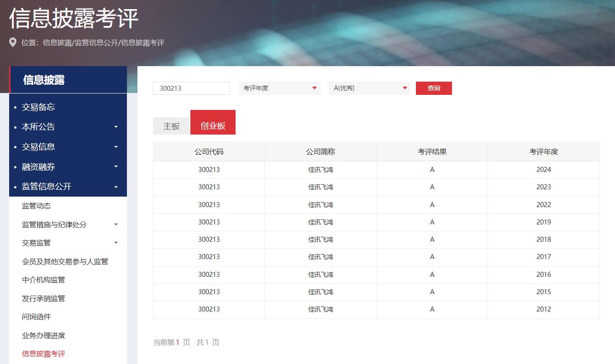Open 交易备忘 in the sidebar
The image size is (615, 364).
coord(38,107)
